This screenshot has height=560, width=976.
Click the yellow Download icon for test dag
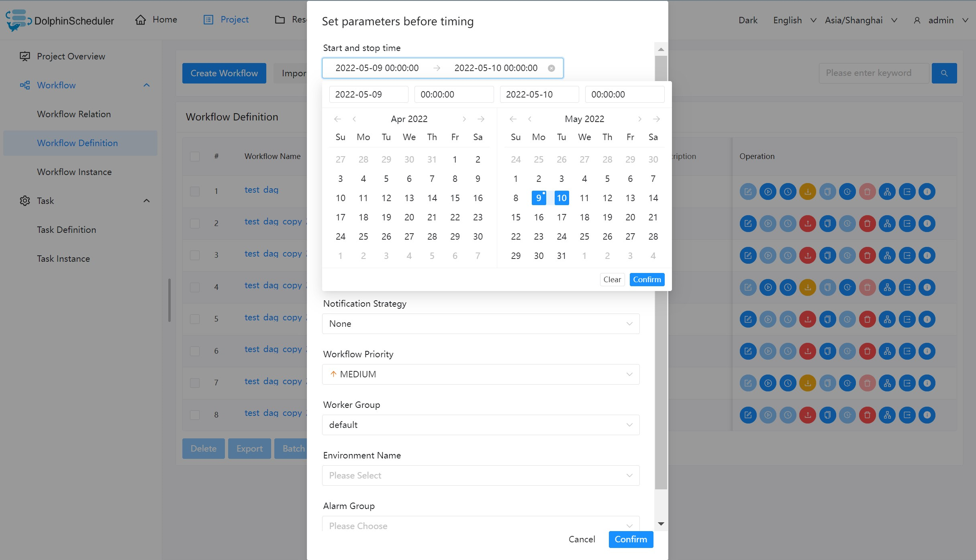coord(808,191)
